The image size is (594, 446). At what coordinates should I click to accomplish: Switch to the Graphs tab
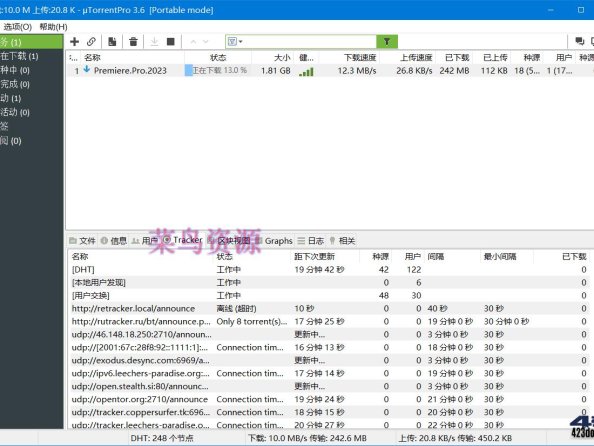pos(274,241)
